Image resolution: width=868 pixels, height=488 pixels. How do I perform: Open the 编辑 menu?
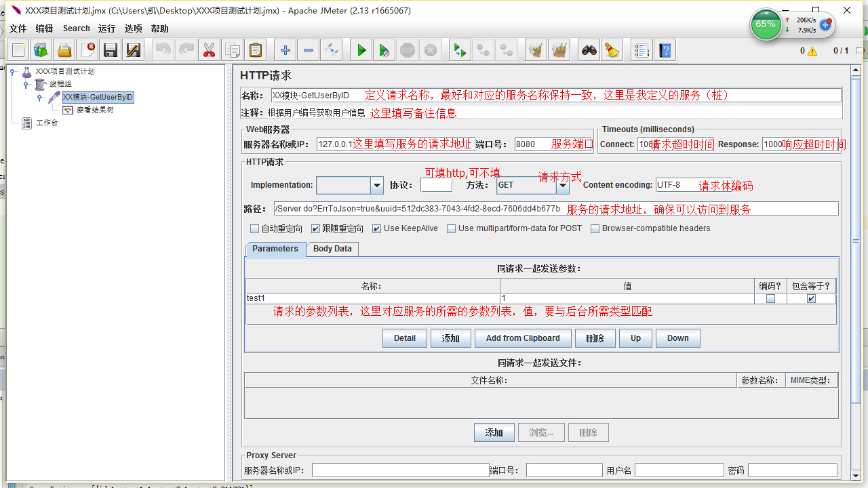coord(44,28)
